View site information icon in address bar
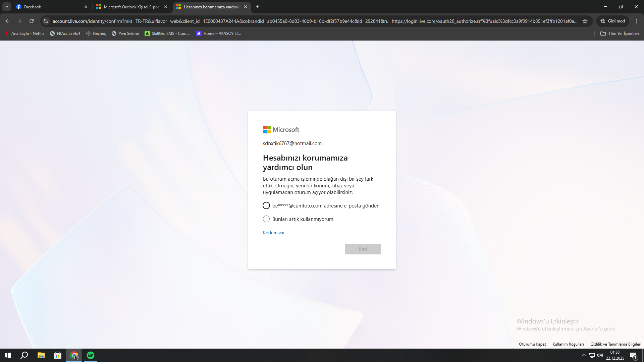Image resolution: width=644 pixels, height=362 pixels. [46, 21]
